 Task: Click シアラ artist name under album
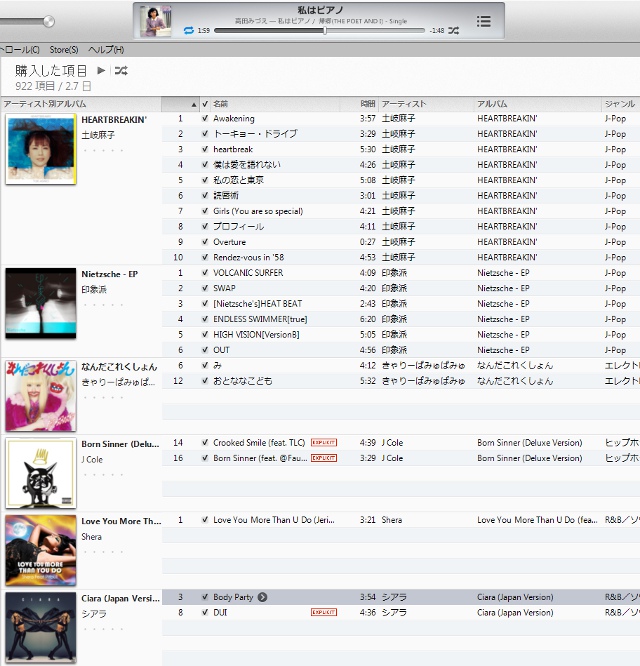pos(94,614)
